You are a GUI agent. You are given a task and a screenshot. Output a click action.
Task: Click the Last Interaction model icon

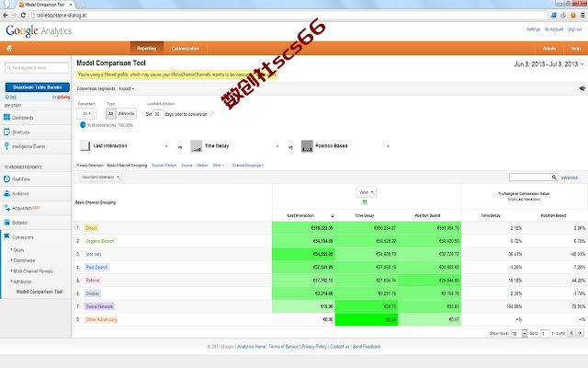(x=85, y=145)
